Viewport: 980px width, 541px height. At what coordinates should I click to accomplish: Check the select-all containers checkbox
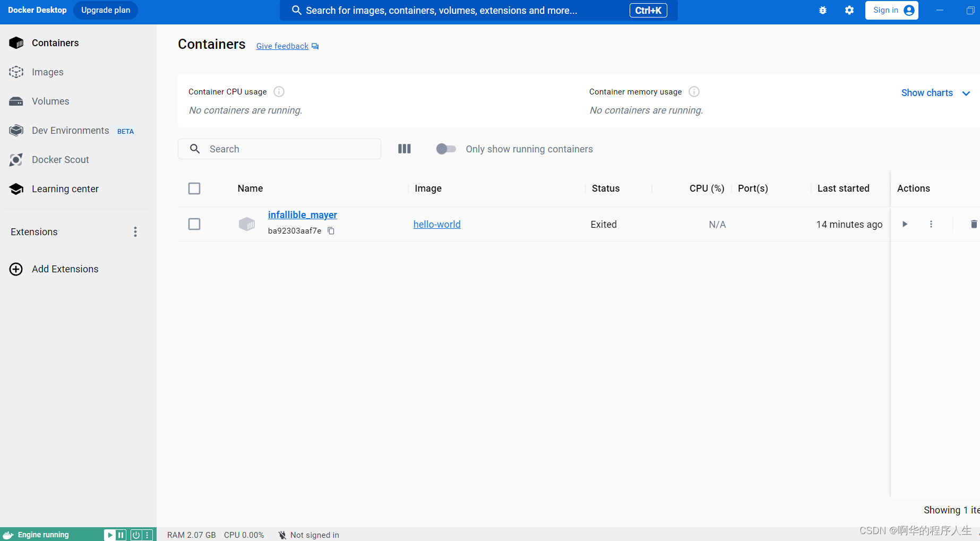point(194,188)
